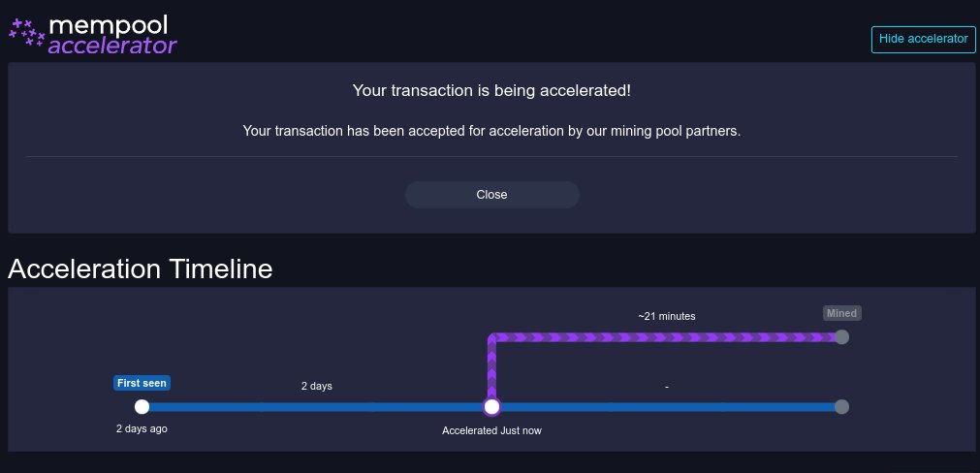980x473 pixels.
Task: Select the gray end node on the blue timeline
Action: 841,407
